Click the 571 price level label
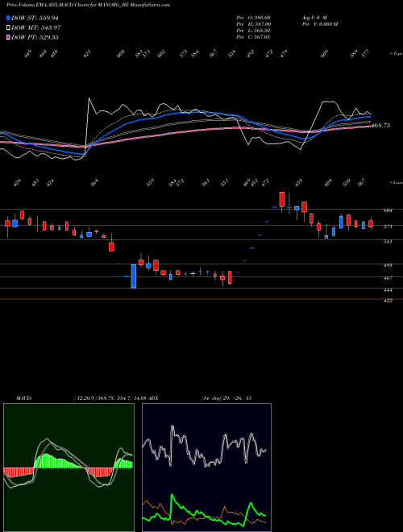 pos(388,227)
